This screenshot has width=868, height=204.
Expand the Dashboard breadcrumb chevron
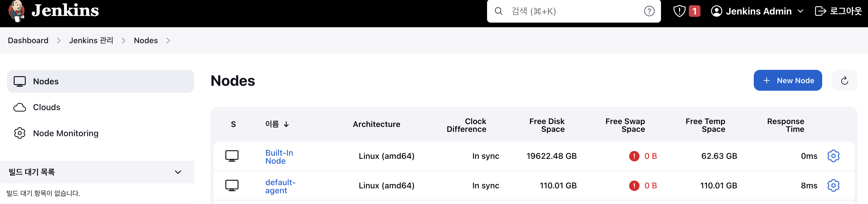pyautogui.click(x=59, y=40)
